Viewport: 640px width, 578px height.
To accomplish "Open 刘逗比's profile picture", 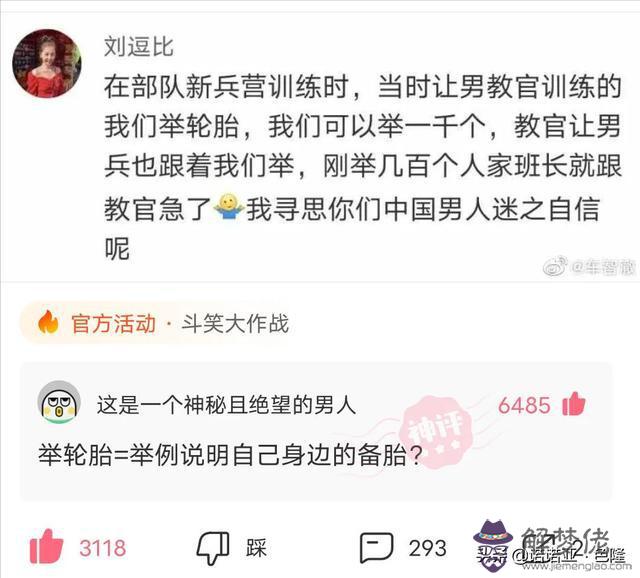I will (x=47, y=63).
